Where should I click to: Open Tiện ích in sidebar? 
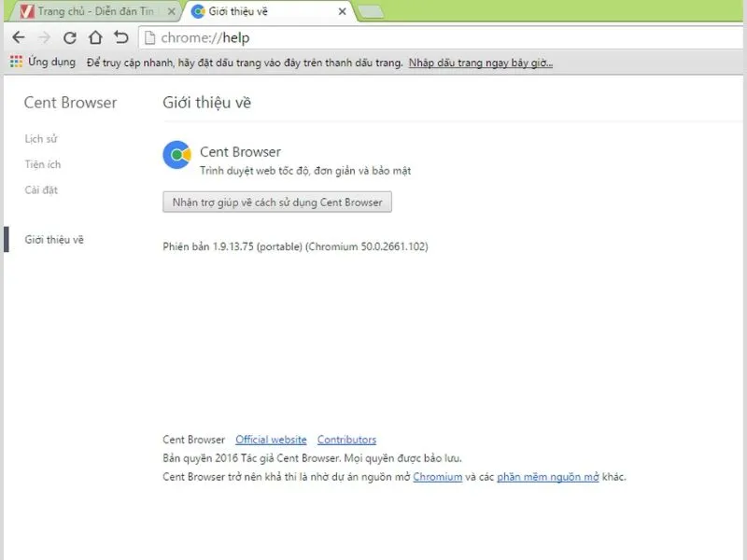pyautogui.click(x=43, y=164)
